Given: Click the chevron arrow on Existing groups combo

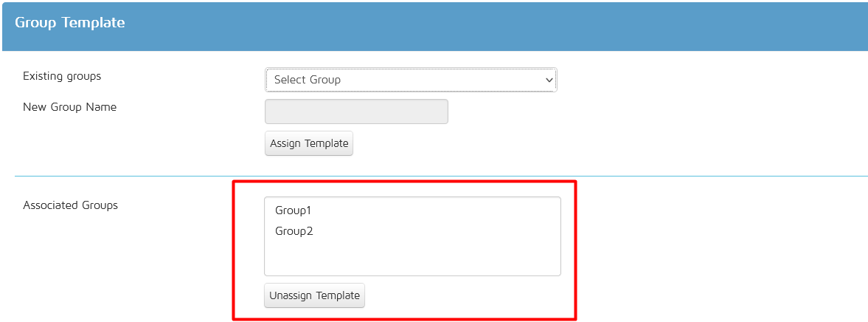Looking at the screenshot, I should 549,80.
